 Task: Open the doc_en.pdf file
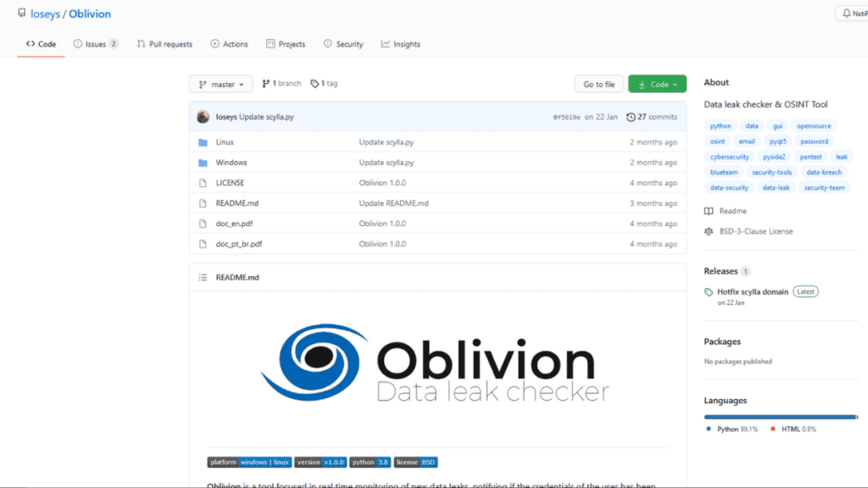(x=234, y=224)
